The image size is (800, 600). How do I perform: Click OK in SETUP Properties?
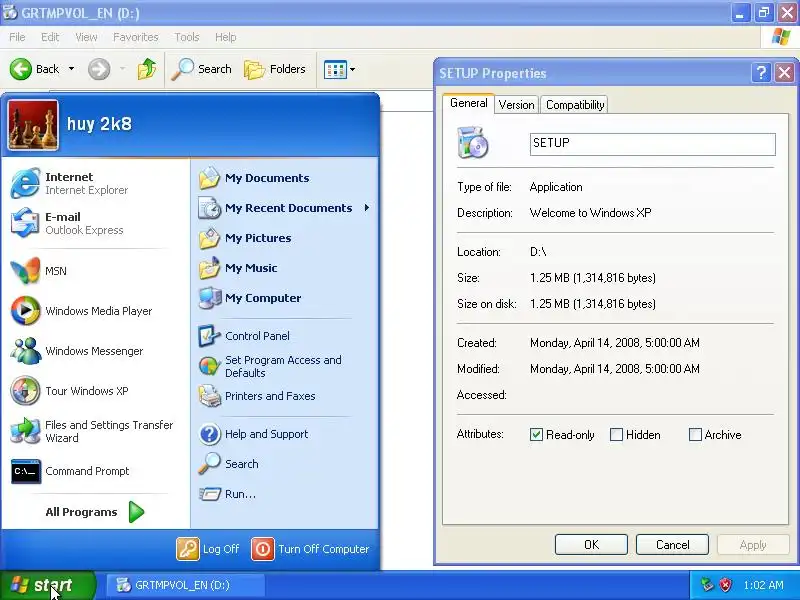[x=591, y=544]
